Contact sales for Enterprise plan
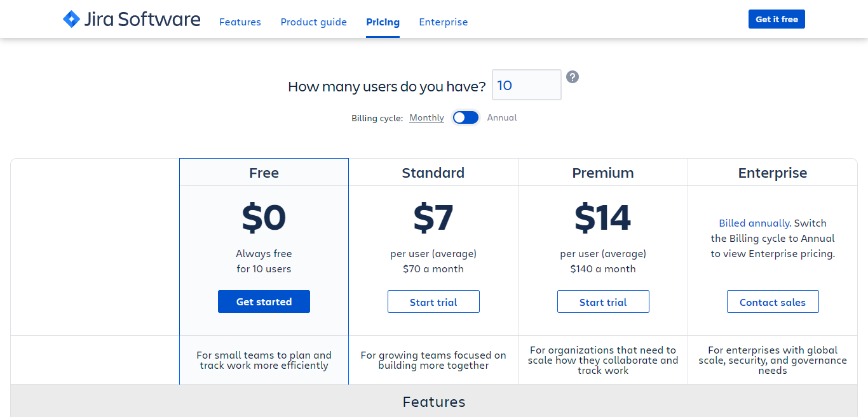868x417 pixels. click(x=773, y=301)
